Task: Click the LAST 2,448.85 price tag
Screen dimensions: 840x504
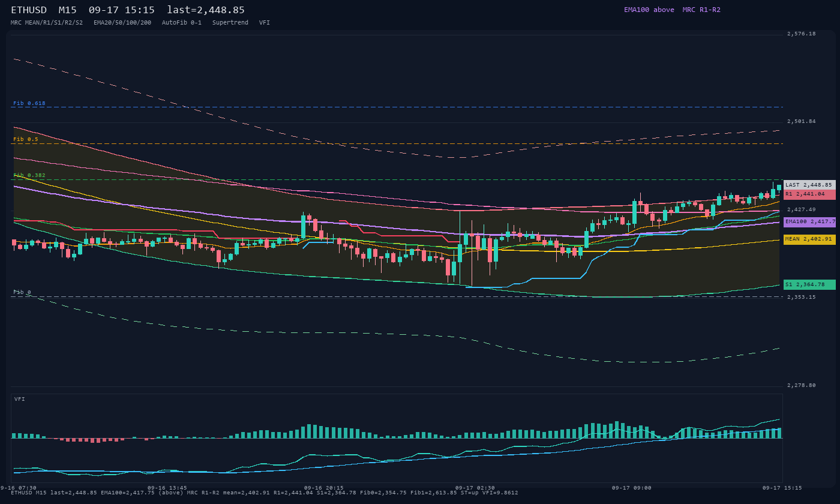Action: pyautogui.click(x=809, y=185)
